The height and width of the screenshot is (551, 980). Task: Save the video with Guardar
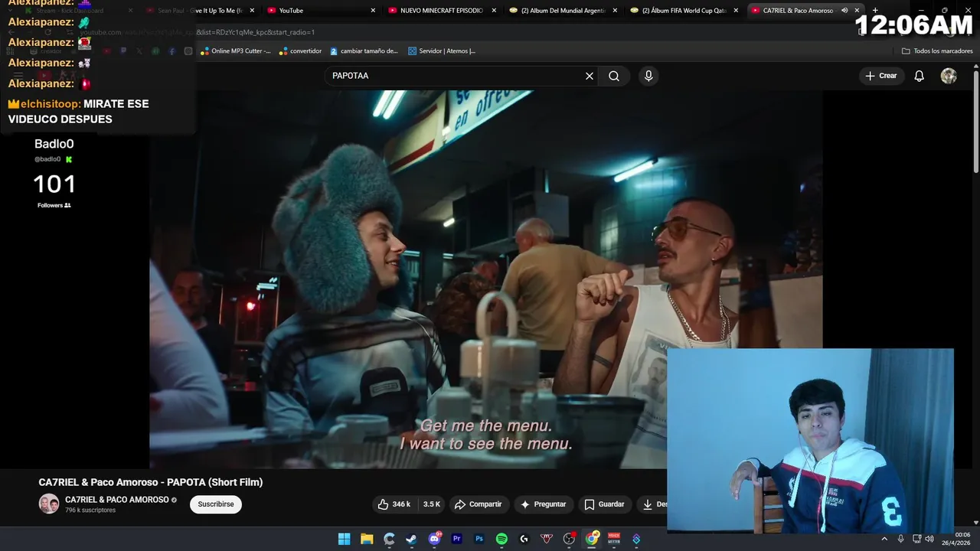click(x=604, y=504)
